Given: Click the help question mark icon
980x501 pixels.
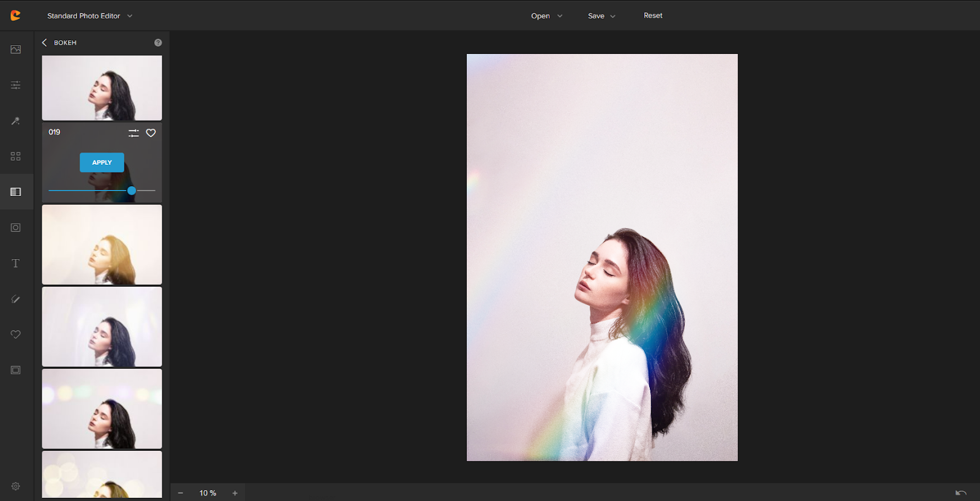Looking at the screenshot, I should click(158, 43).
